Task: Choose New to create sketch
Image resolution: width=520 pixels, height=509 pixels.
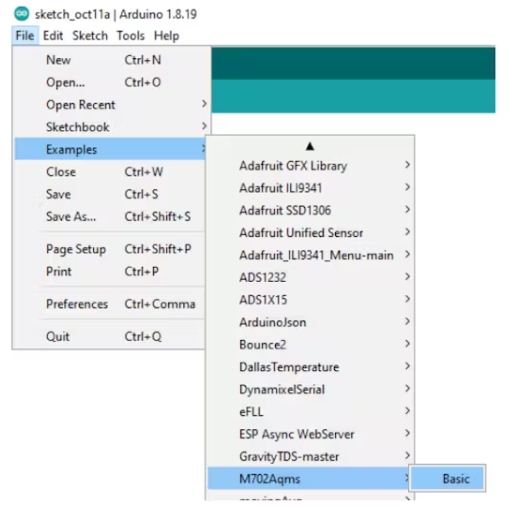Action: click(x=110, y=60)
